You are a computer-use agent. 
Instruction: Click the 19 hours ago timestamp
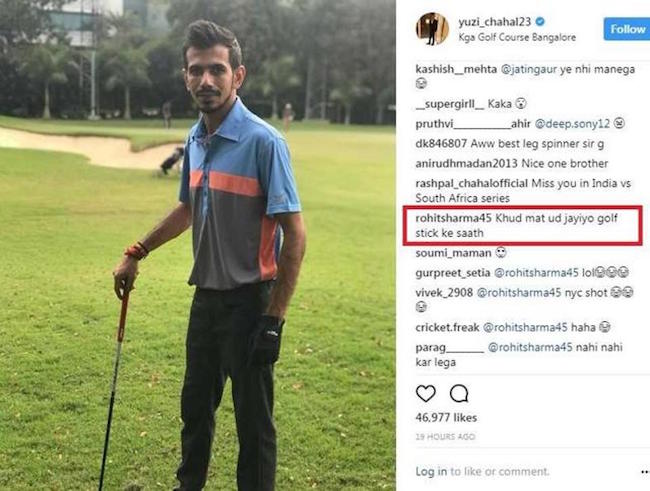445,437
